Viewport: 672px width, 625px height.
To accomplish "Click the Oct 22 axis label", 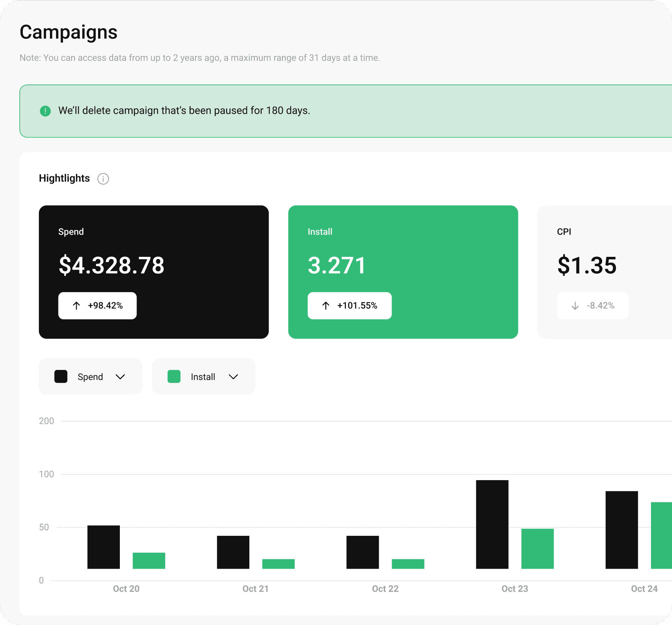I will point(385,589).
